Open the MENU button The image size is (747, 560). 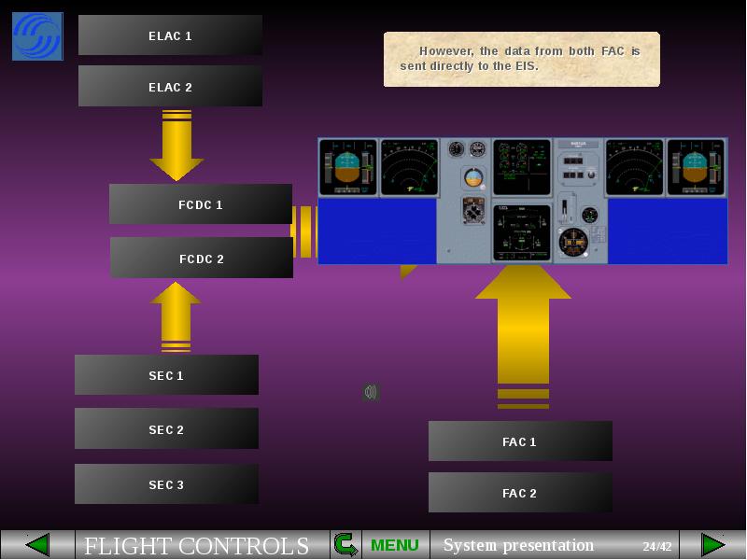394,545
